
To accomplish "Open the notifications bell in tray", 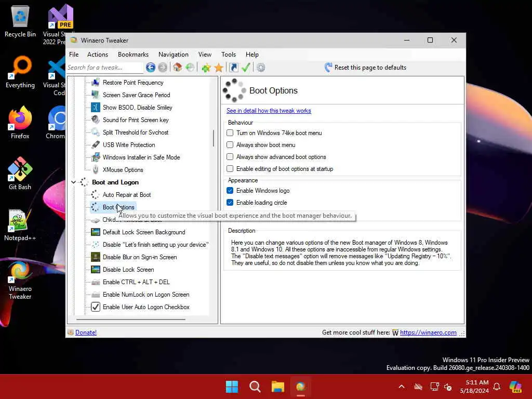I will pos(497,387).
